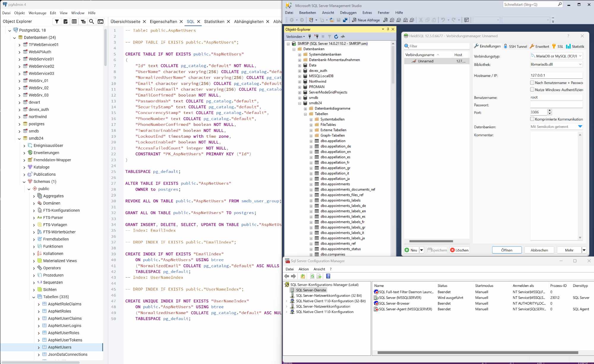Click the Passwort input field in HeidiSQL
Viewport: 594px width, 364px height.
click(x=556, y=105)
